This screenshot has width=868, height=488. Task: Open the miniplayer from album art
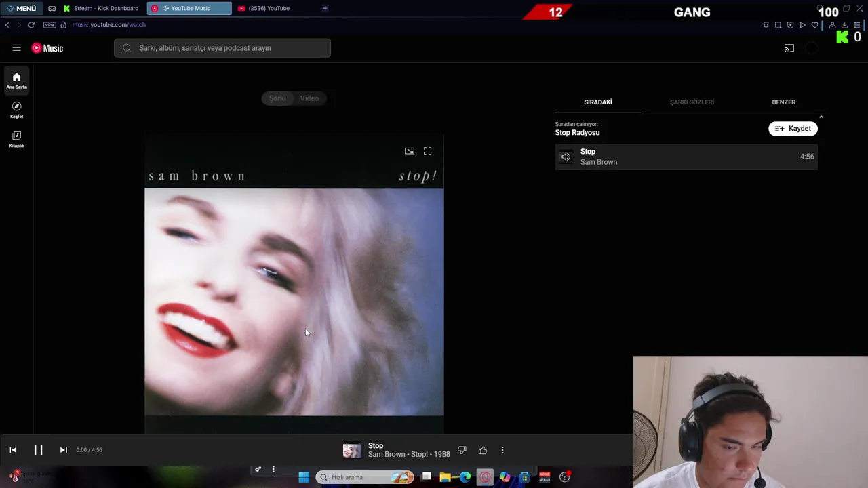click(410, 151)
